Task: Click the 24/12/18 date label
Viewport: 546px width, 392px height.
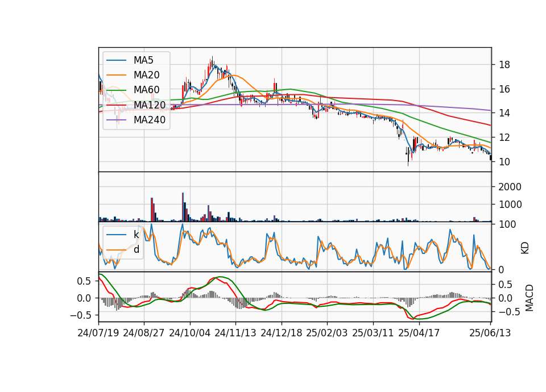Action: click(282, 333)
